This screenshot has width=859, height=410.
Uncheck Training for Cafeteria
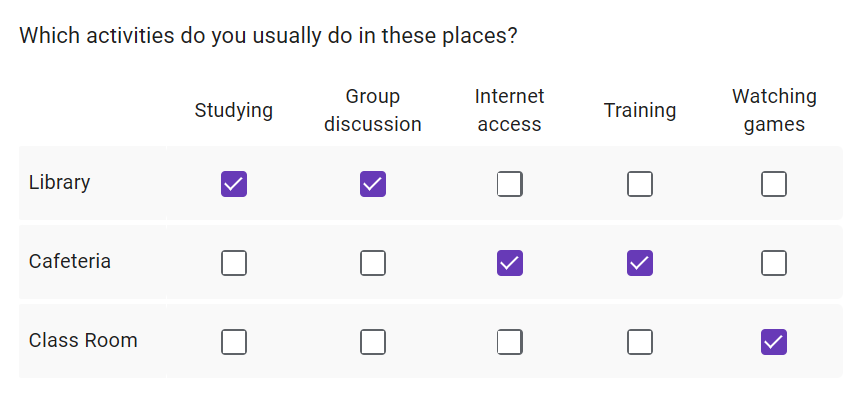pyautogui.click(x=640, y=263)
